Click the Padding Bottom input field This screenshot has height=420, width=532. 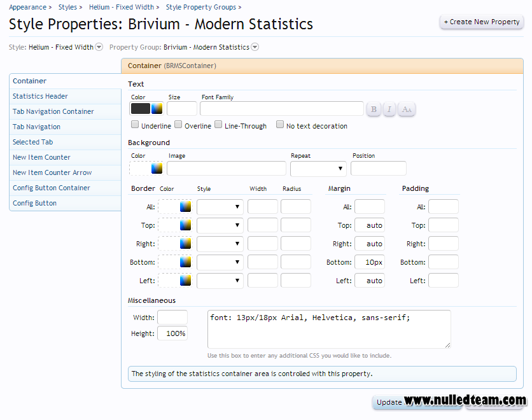coord(444,262)
